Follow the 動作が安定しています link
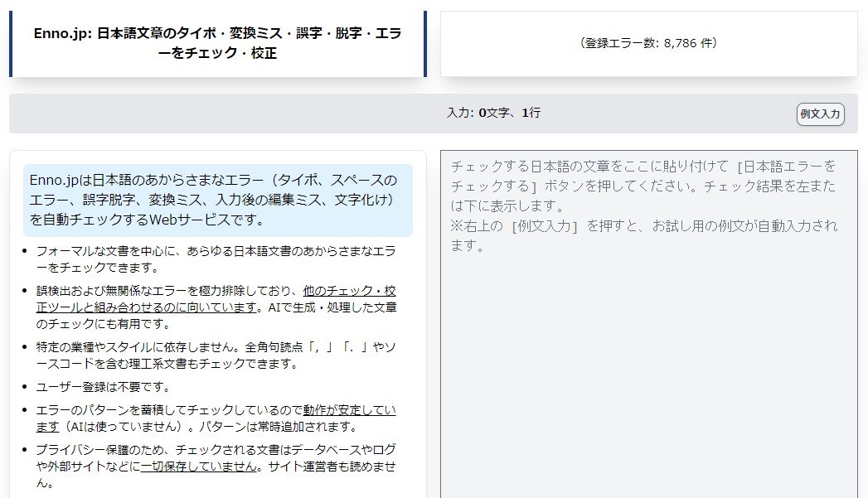 (x=216, y=418)
